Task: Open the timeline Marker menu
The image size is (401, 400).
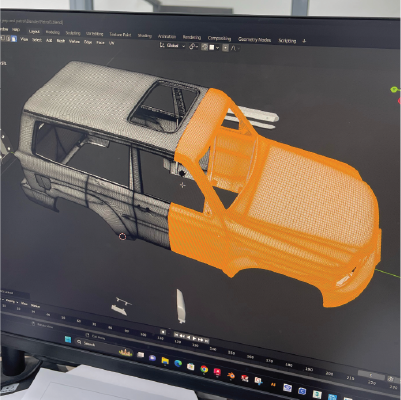Action: [x=35, y=305]
